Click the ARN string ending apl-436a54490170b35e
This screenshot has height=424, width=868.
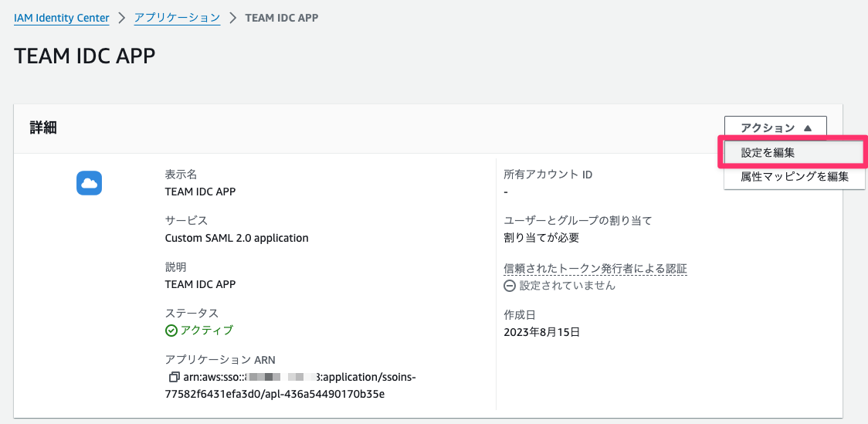(x=290, y=386)
